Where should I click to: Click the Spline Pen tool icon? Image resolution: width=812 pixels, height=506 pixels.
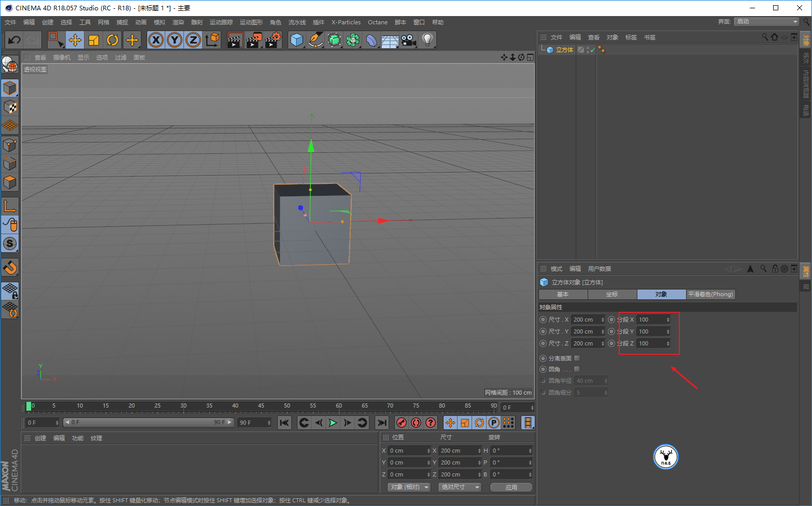click(316, 40)
